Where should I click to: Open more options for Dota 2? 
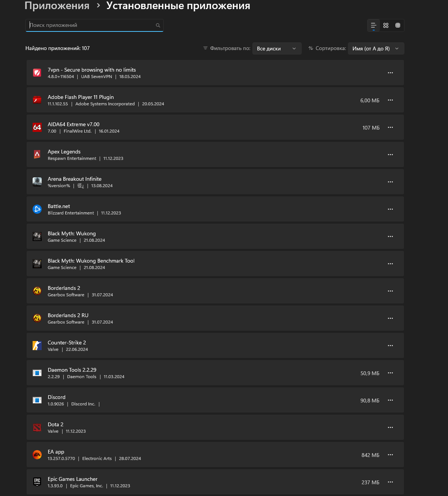(x=390, y=427)
